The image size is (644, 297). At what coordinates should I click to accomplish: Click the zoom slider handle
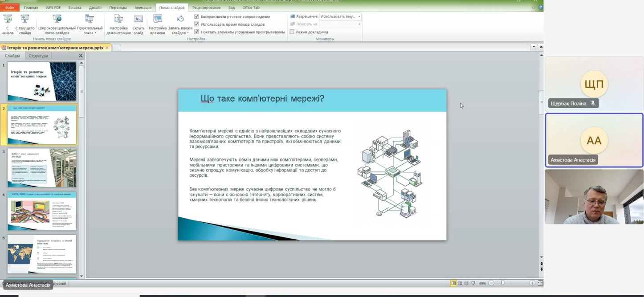point(503,283)
